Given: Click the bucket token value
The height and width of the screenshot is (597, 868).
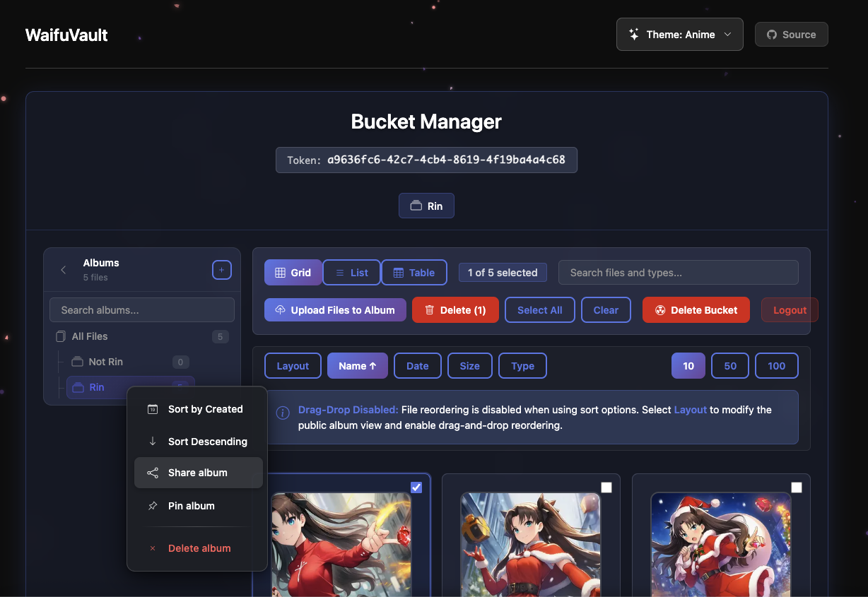Looking at the screenshot, I should [x=446, y=160].
